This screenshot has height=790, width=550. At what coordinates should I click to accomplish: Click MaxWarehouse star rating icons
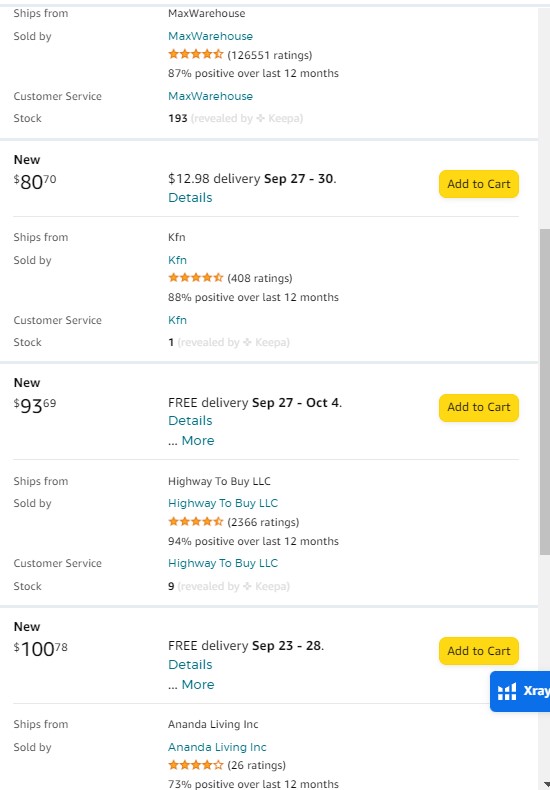(195, 54)
